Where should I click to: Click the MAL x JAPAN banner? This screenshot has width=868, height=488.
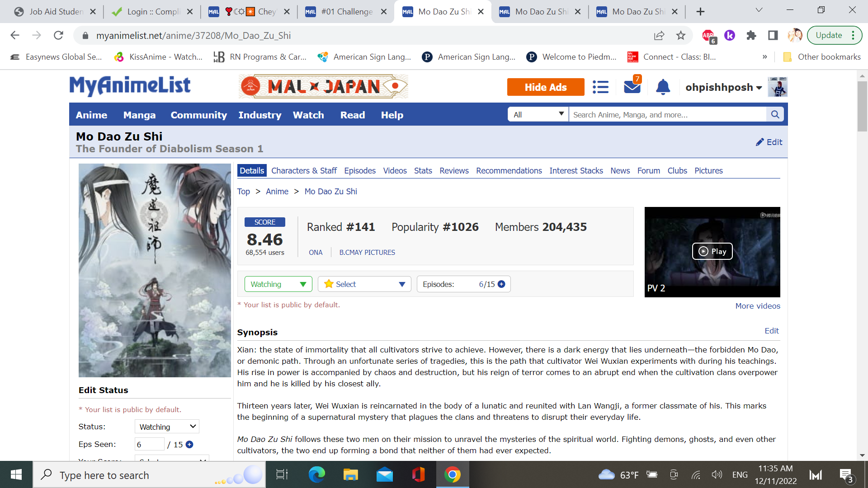click(323, 86)
